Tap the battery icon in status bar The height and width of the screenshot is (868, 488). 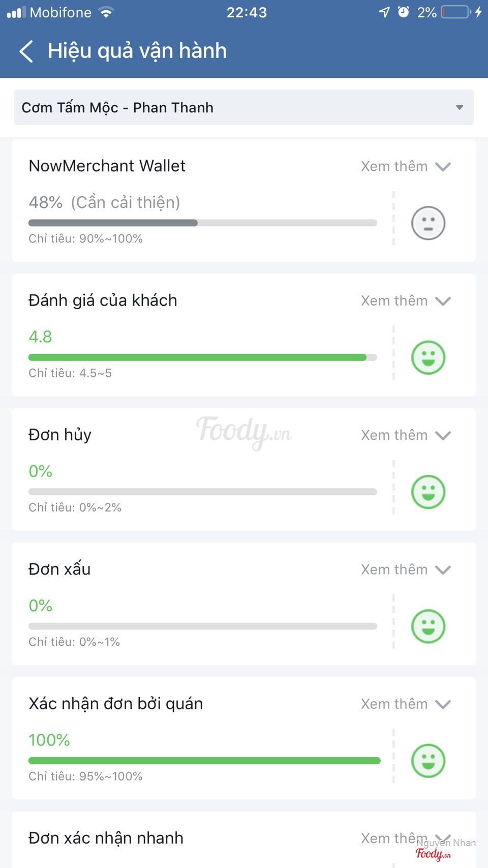click(x=455, y=12)
